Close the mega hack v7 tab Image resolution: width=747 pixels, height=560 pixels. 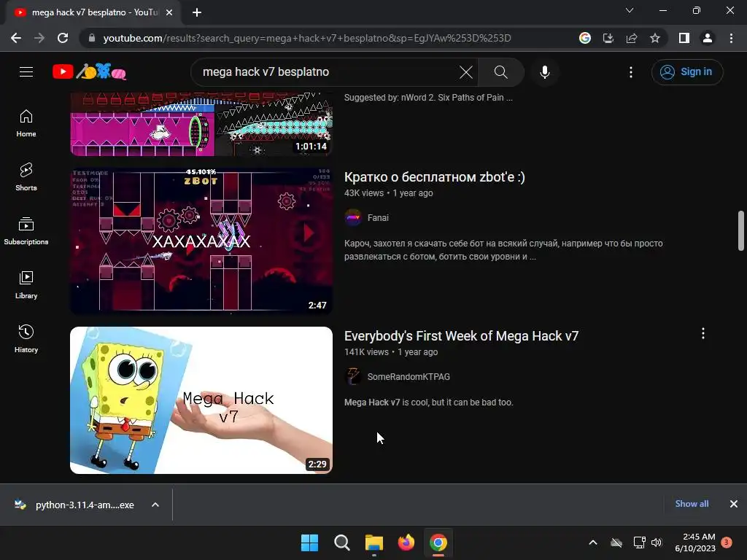coord(169,12)
